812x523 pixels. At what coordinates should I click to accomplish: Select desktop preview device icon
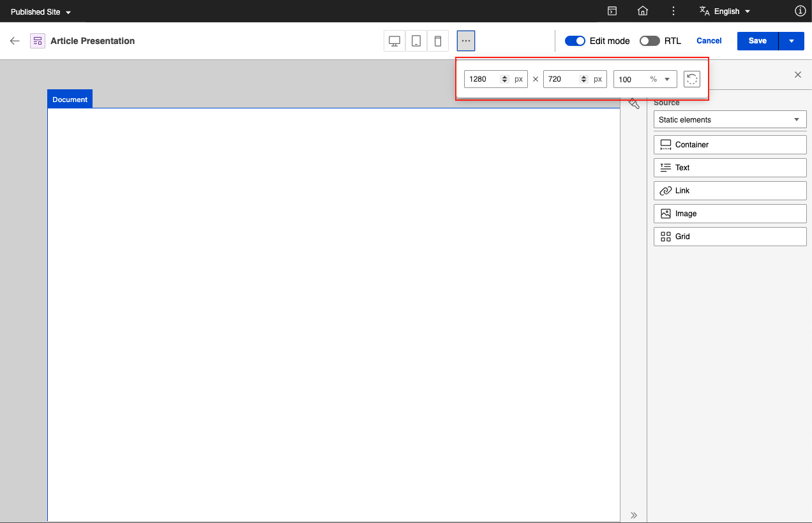(395, 41)
